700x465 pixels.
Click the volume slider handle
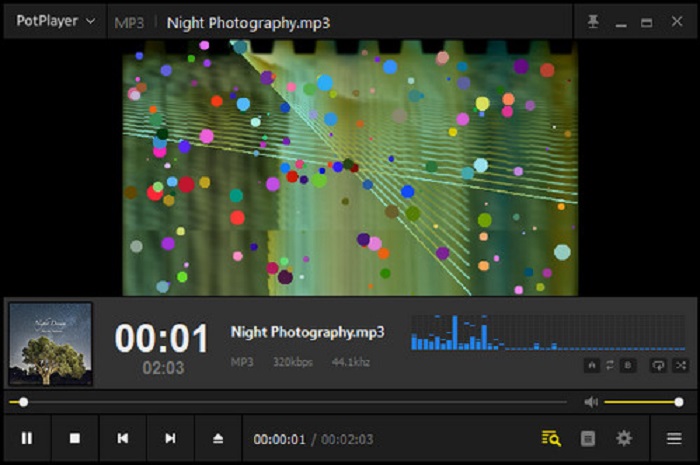[x=679, y=402]
